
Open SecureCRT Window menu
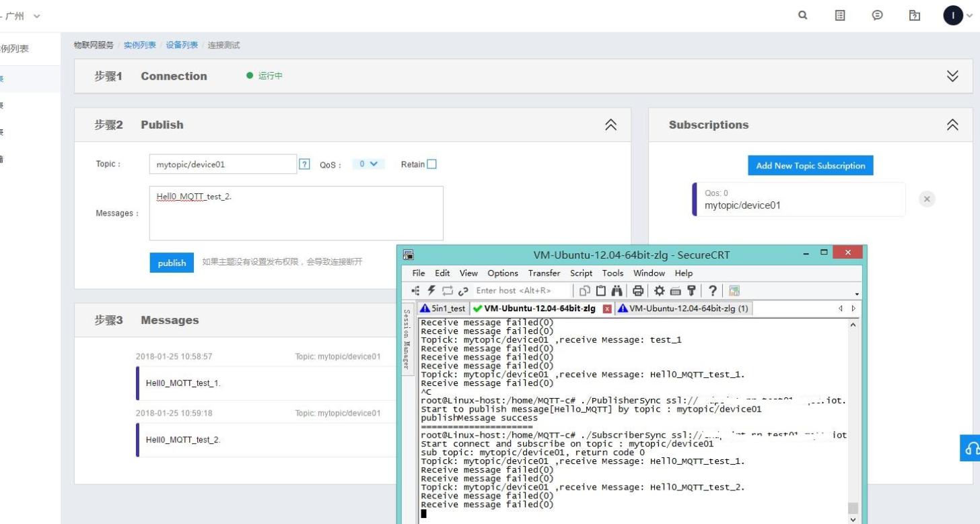649,273
